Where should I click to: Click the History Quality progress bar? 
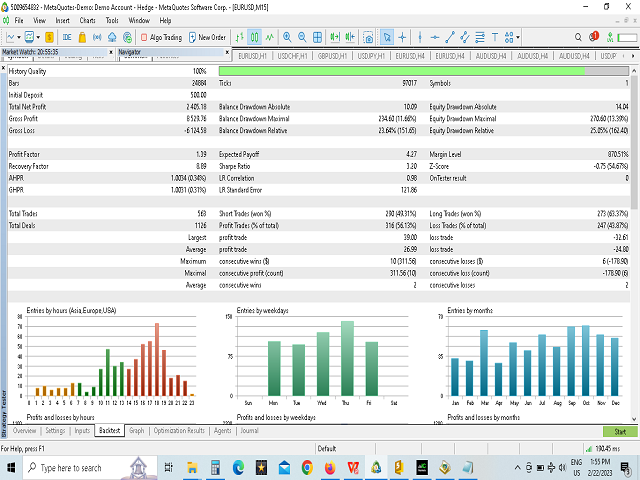click(x=423, y=71)
